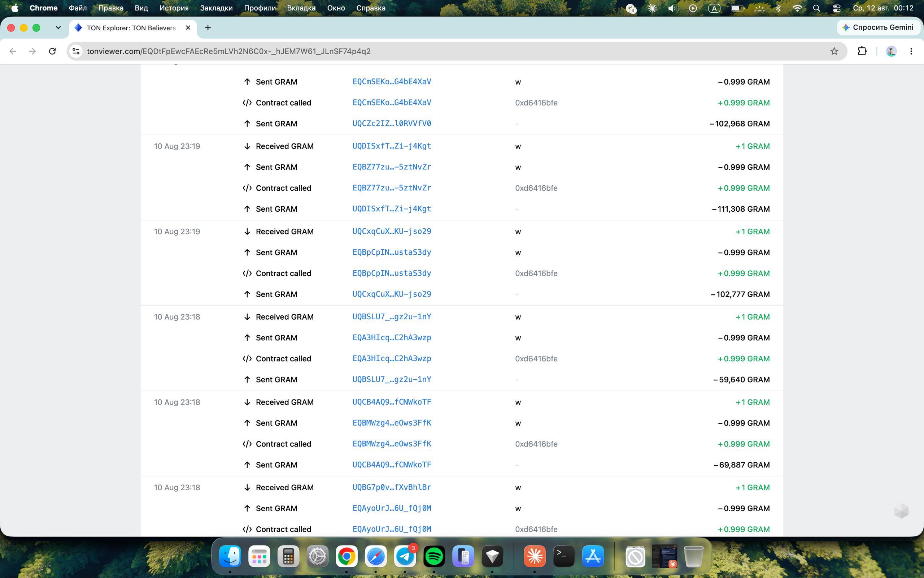Open Trash from the Dock

(693, 556)
